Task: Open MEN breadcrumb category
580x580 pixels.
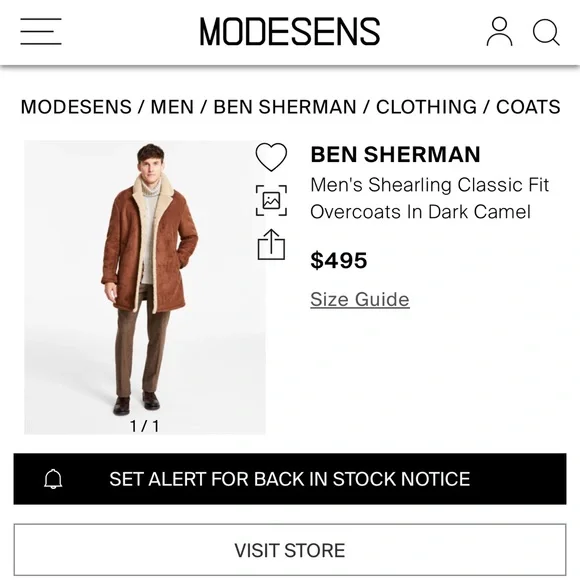Action: pos(172,107)
